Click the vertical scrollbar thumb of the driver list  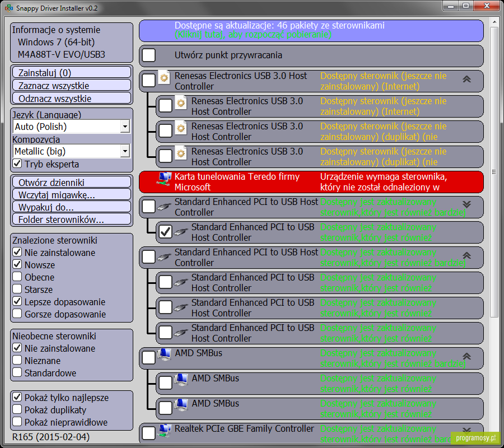pyautogui.click(x=494, y=172)
